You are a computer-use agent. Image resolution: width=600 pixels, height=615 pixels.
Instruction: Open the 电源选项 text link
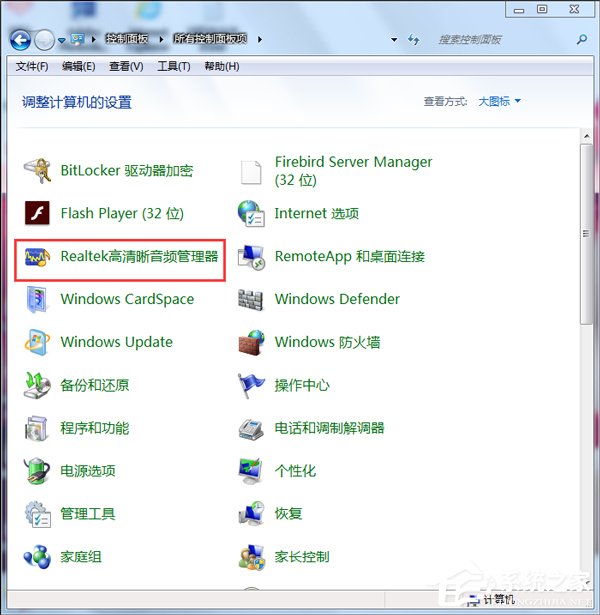point(88,471)
